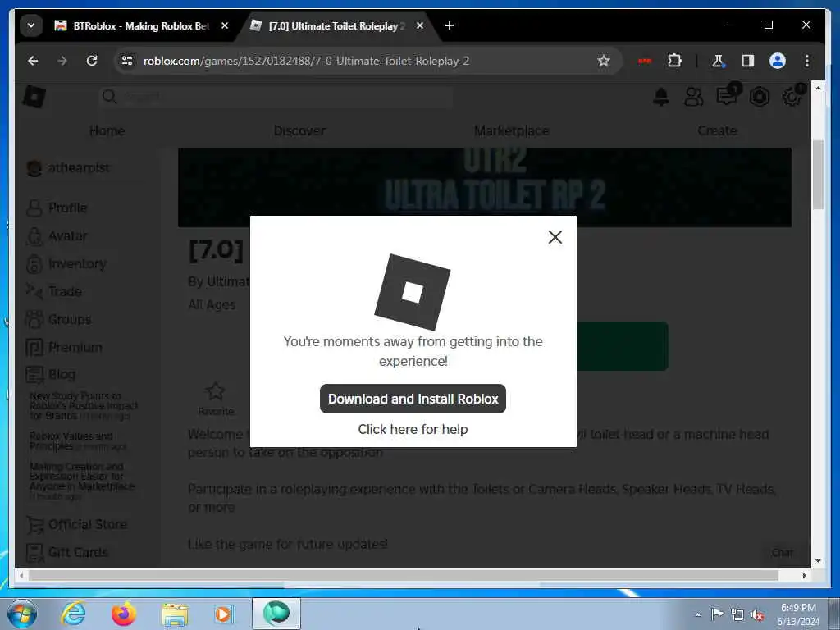Go back to previous page
Viewport: 840px width, 630px height.
click(33, 61)
